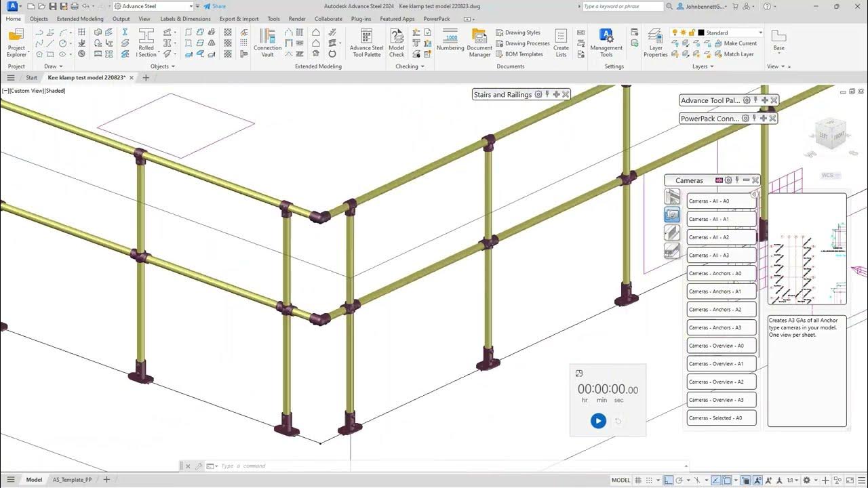
Task: Select the third icon in Cameras palette sidebar
Action: click(672, 233)
